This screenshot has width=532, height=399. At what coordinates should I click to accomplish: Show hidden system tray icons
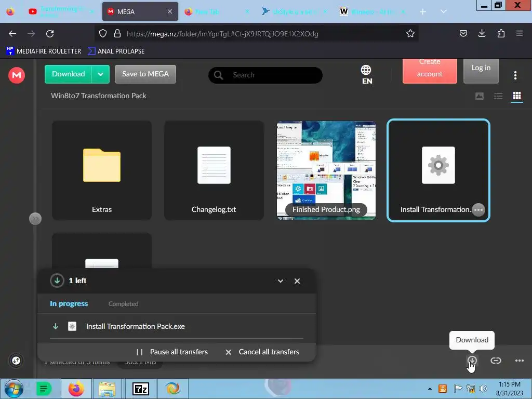pyautogui.click(x=430, y=389)
